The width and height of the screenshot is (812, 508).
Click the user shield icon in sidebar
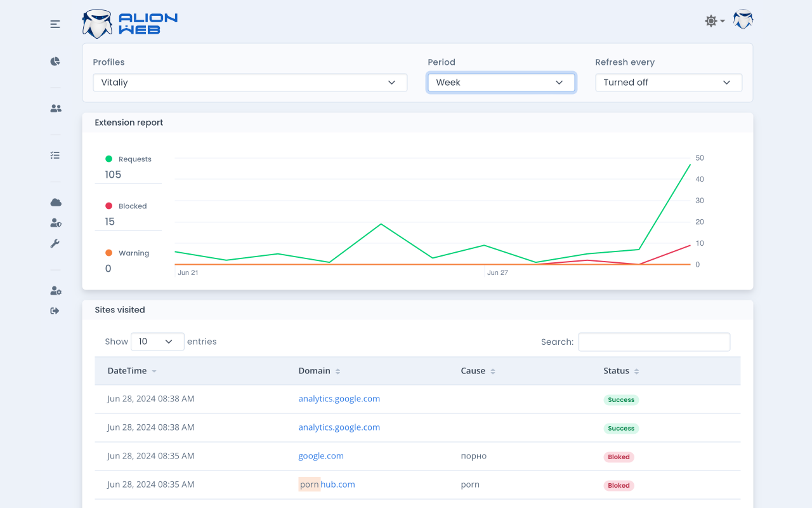(56, 223)
